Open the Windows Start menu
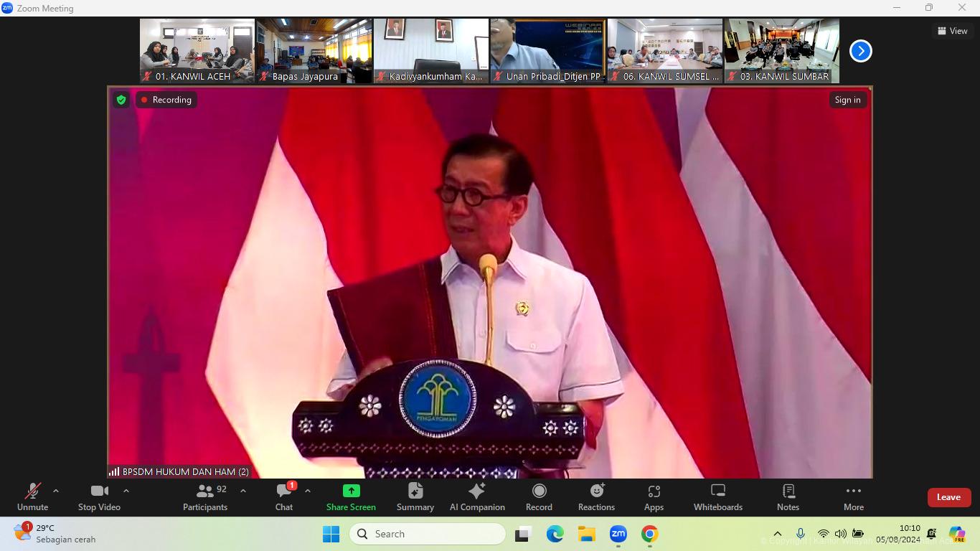Screen dimensions: 980x551 (331, 534)
